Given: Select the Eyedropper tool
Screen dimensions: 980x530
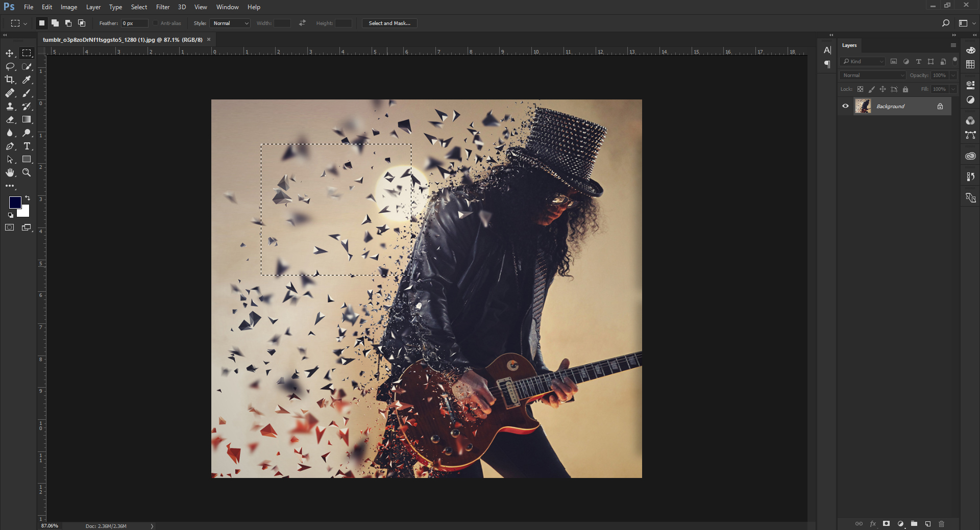Looking at the screenshot, I should [27, 80].
